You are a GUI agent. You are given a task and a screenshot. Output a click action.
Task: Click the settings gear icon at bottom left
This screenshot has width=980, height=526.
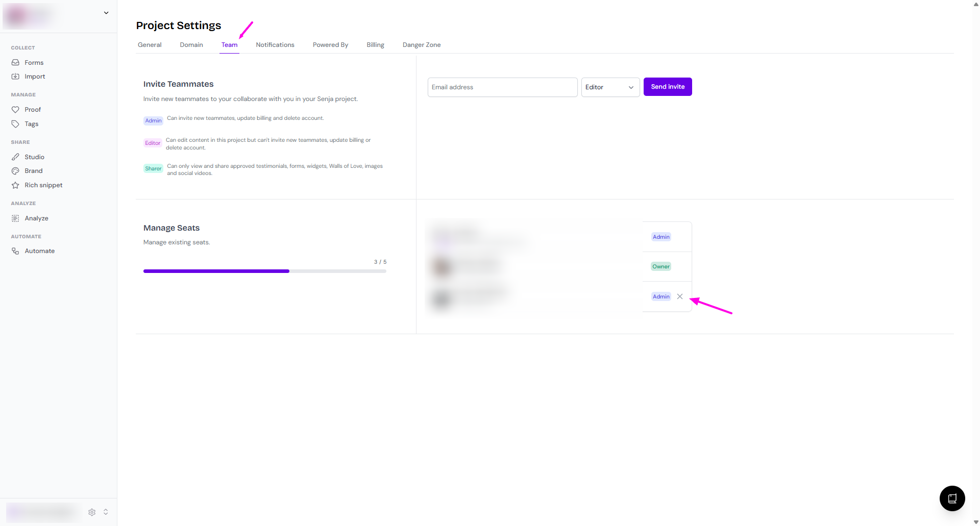coord(92,512)
